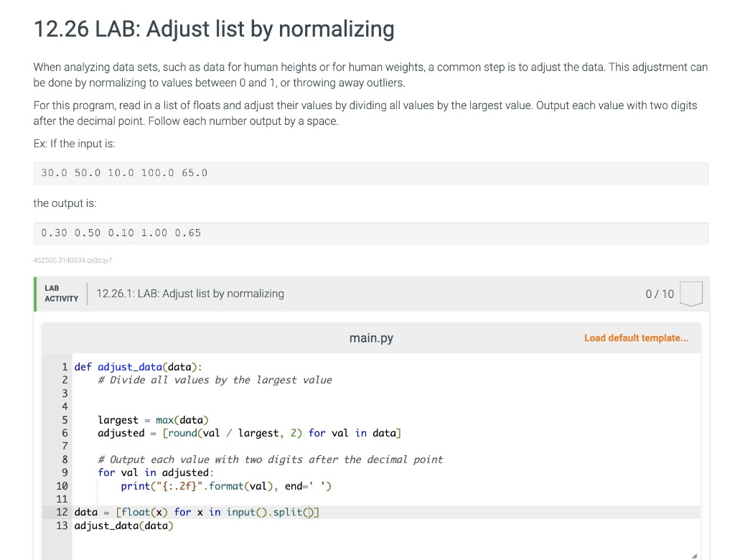Image resolution: width=735 pixels, height=560 pixels.
Task: Open the Load default template link
Action: (x=636, y=337)
